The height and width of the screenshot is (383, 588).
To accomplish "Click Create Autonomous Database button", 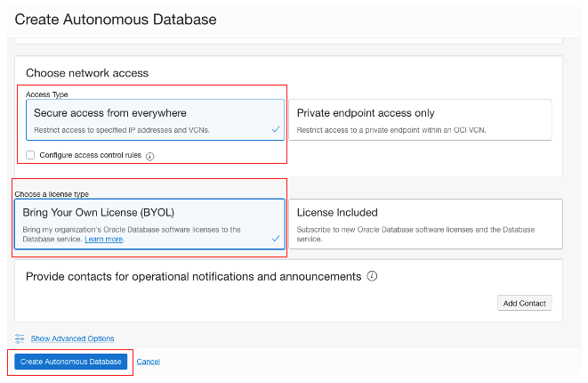I will (x=71, y=362).
